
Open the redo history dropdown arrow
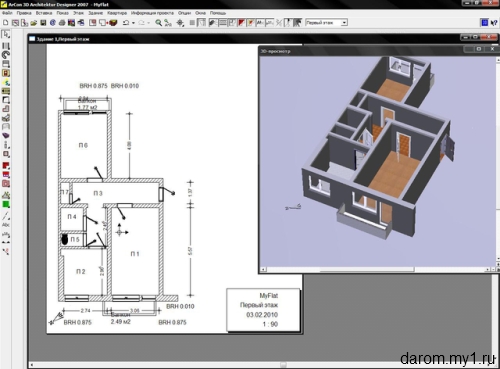tap(148, 23)
